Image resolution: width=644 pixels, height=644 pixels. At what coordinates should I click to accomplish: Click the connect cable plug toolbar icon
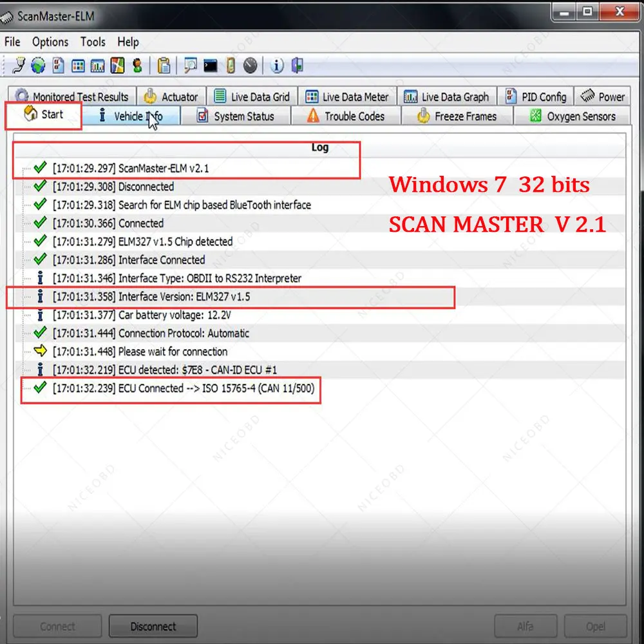point(19,65)
